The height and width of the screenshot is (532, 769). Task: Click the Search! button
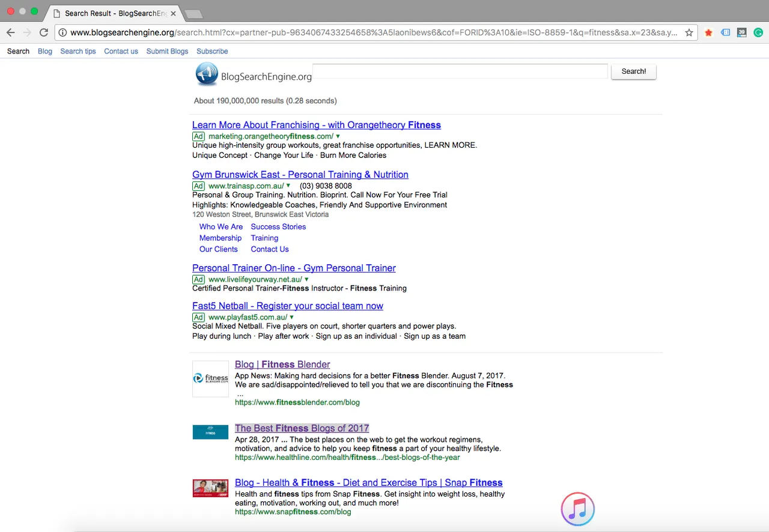(x=634, y=71)
